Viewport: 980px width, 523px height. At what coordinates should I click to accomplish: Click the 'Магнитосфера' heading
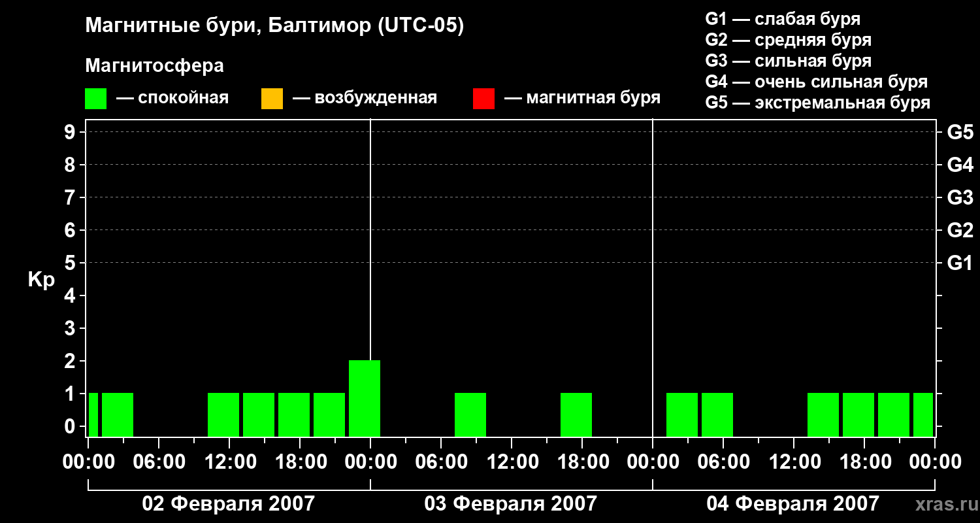(154, 66)
